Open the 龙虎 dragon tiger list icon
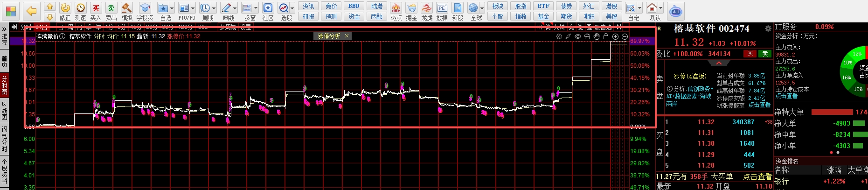Viewport: 868px width, 190px height. (427, 8)
